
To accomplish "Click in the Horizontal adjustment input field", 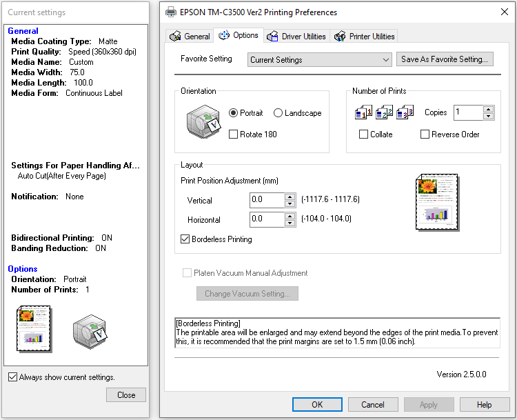I will [267, 219].
